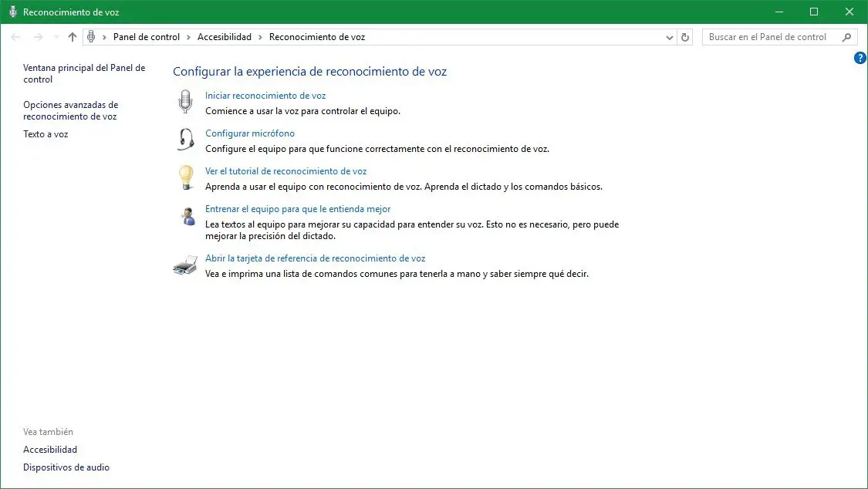Minimize the Reconocimiento de voz window
This screenshot has width=868, height=489.
(x=778, y=12)
